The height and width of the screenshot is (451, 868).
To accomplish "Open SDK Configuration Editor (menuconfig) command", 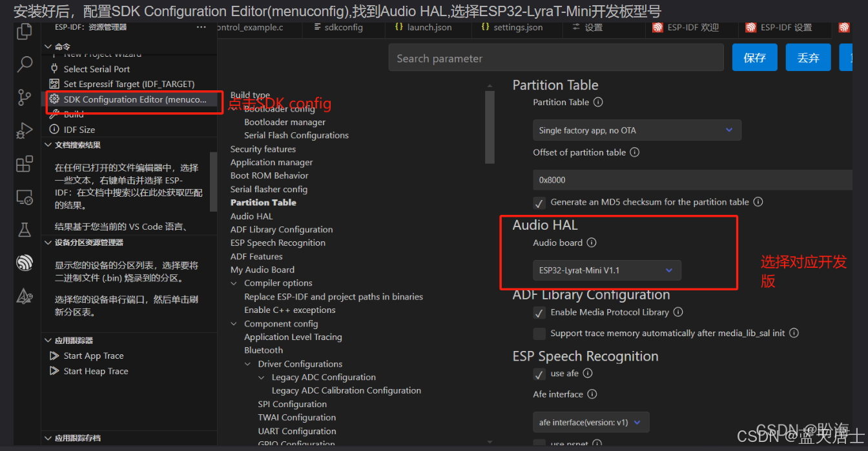I will pos(135,99).
